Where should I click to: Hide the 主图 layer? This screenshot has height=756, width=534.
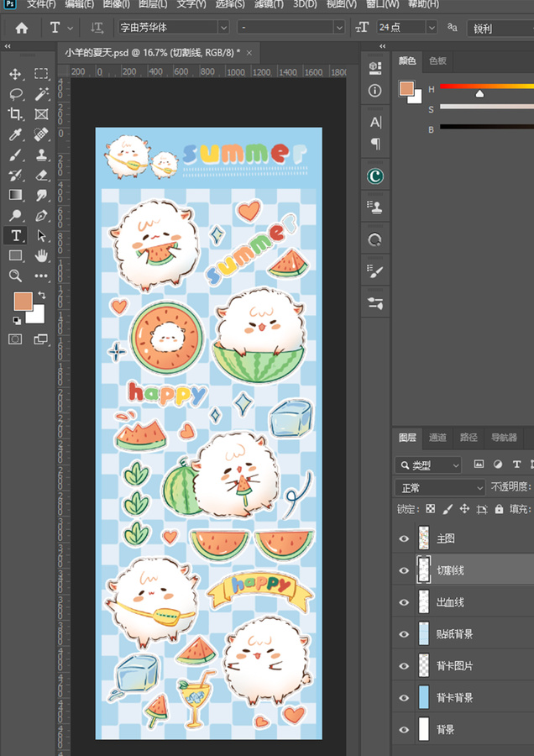(x=404, y=538)
